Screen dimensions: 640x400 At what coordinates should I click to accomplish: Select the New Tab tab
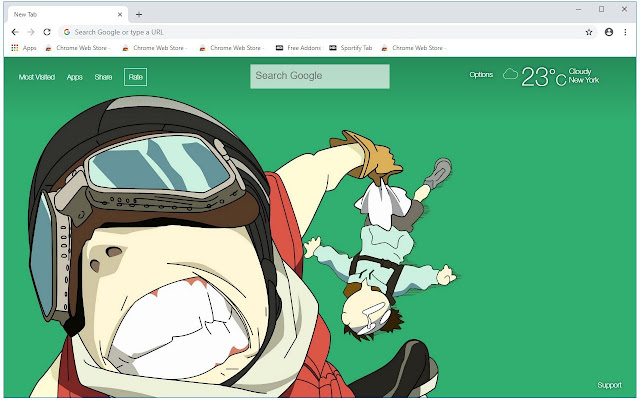(x=67, y=15)
